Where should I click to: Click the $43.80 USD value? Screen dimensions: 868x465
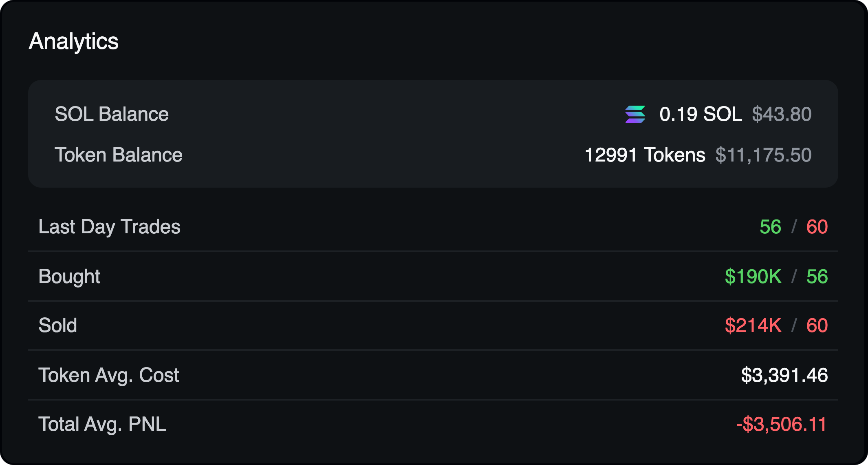[x=781, y=115]
